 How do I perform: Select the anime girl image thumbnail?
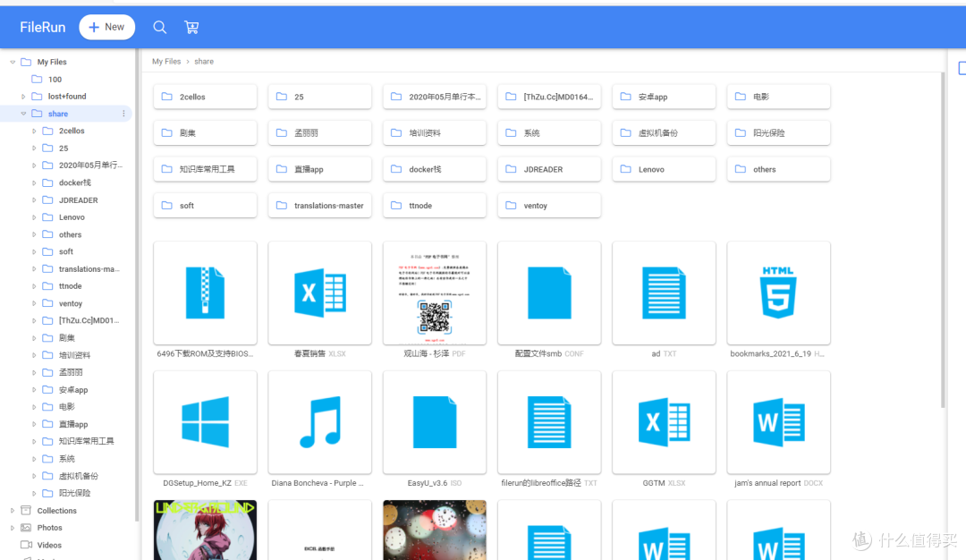pyautogui.click(x=205, y=530)
